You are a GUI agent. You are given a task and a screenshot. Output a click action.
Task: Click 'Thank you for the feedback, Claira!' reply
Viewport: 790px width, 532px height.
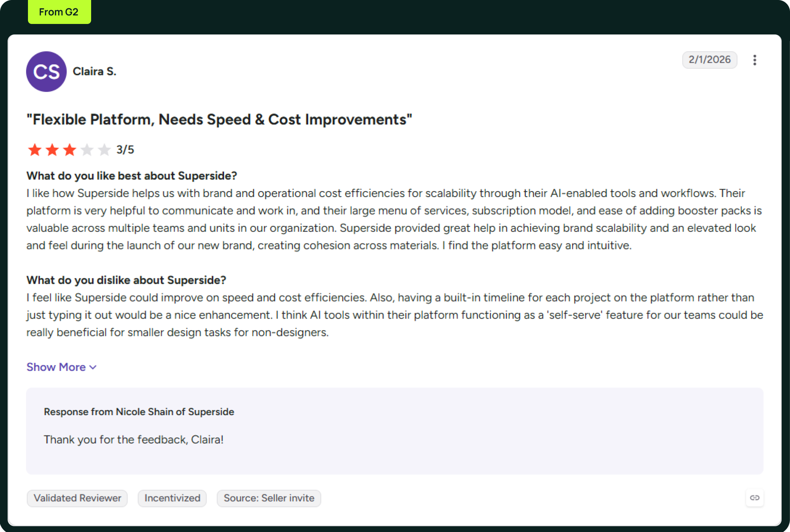pos(134,439)
